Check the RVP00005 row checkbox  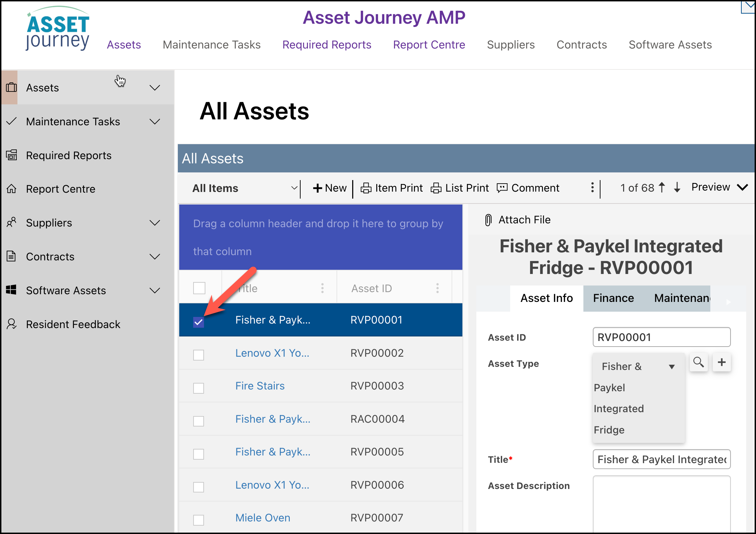click(198, 454)
